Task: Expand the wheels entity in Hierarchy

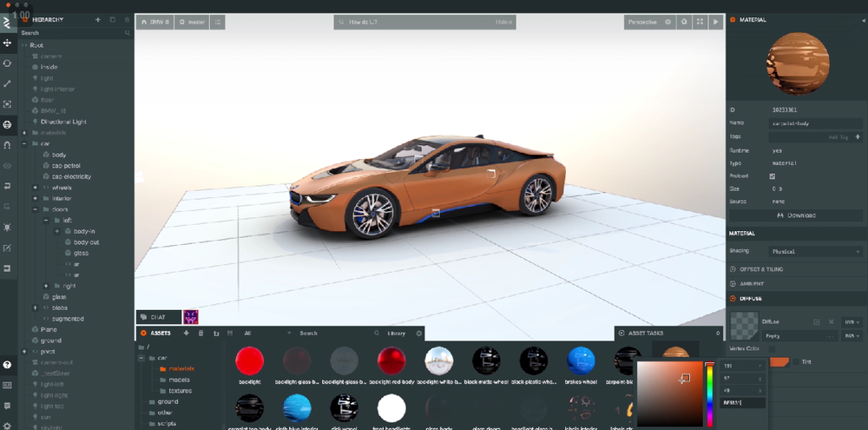Action: pos(36,188)
